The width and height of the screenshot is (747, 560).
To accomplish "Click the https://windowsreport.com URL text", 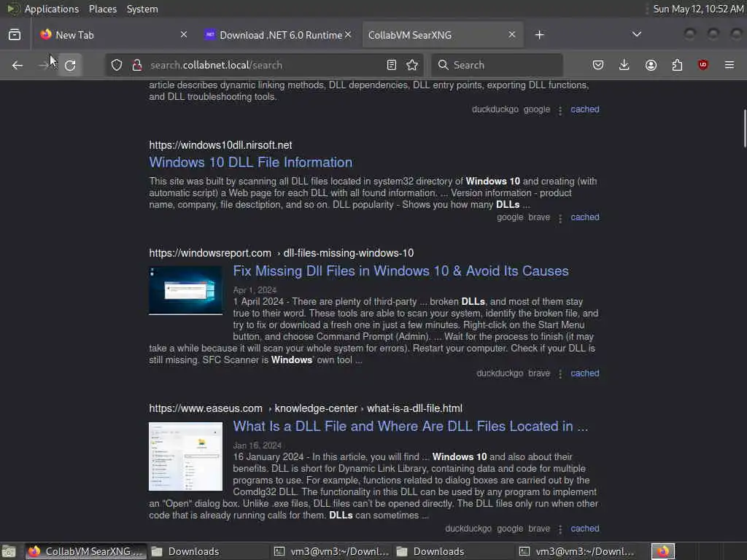I will point(210,253).
